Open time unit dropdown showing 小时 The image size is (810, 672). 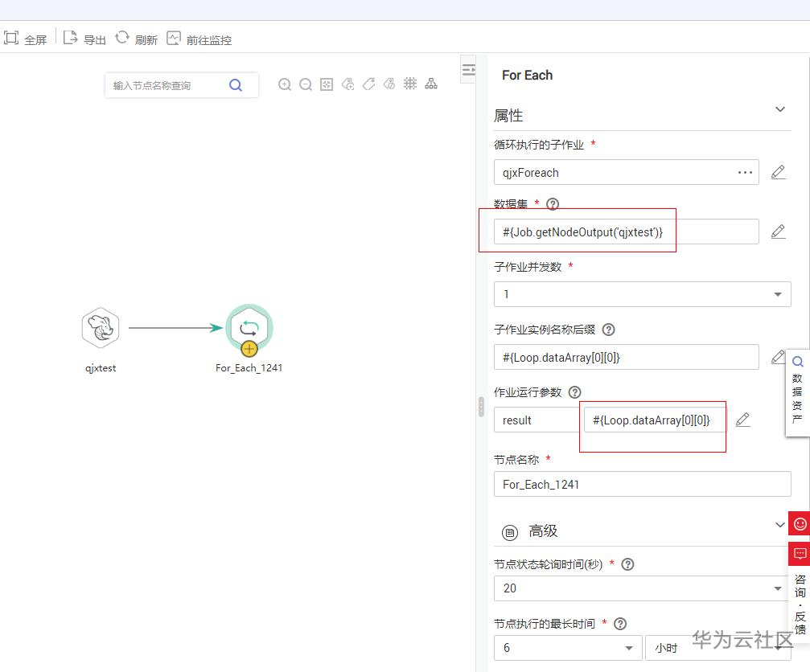tap(718, 648)
